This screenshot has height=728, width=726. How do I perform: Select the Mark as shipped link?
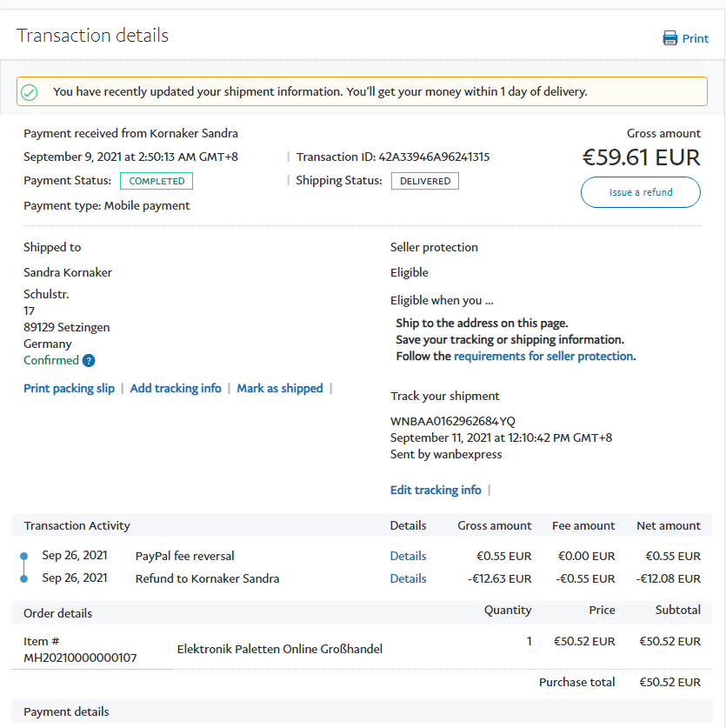[x=279, y=389]
